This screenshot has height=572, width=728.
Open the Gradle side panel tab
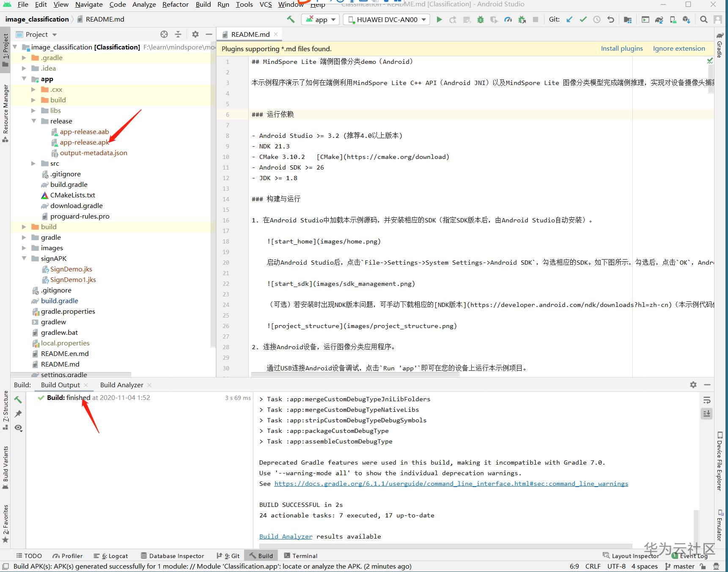coord(720,45)
